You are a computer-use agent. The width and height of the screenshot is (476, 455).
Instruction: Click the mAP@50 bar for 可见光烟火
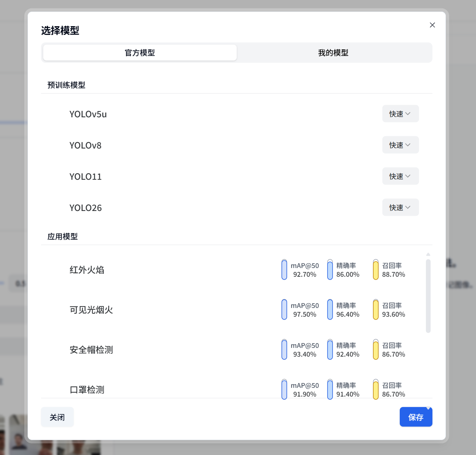[x=284, y=310]
